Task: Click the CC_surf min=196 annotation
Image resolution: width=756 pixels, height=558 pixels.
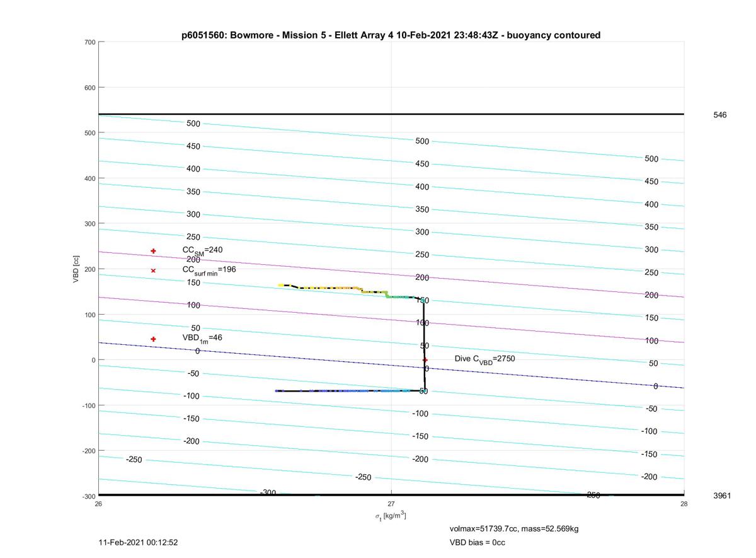Action: 209,270
